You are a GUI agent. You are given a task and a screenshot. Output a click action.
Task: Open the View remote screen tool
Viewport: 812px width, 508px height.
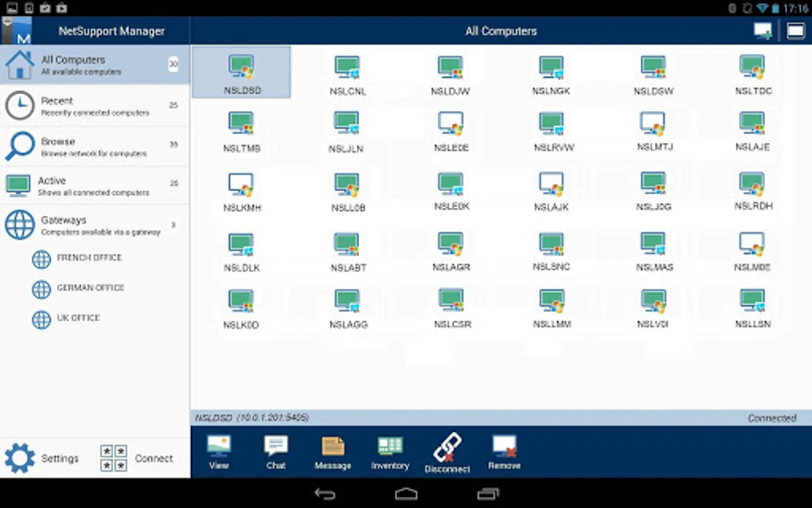219,452
